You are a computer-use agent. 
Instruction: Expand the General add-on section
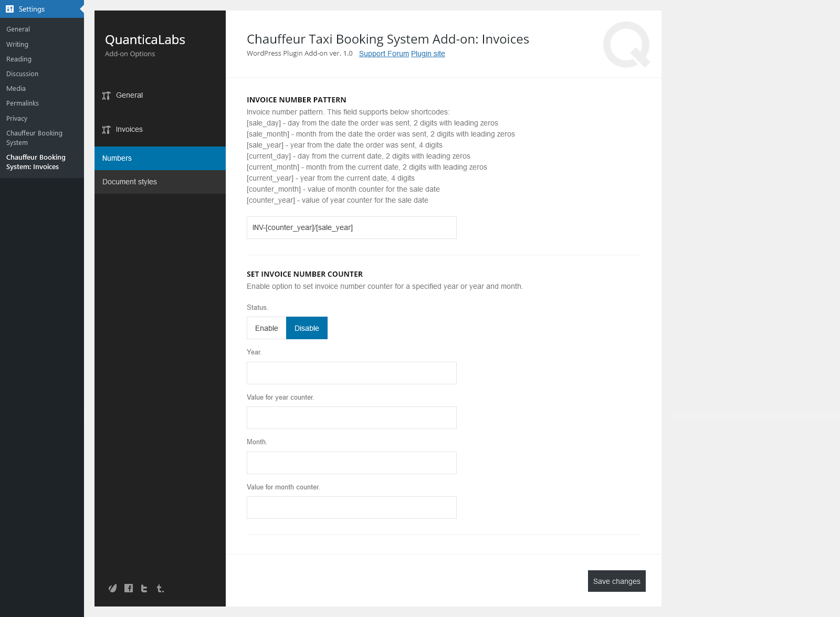click(129, 95)
